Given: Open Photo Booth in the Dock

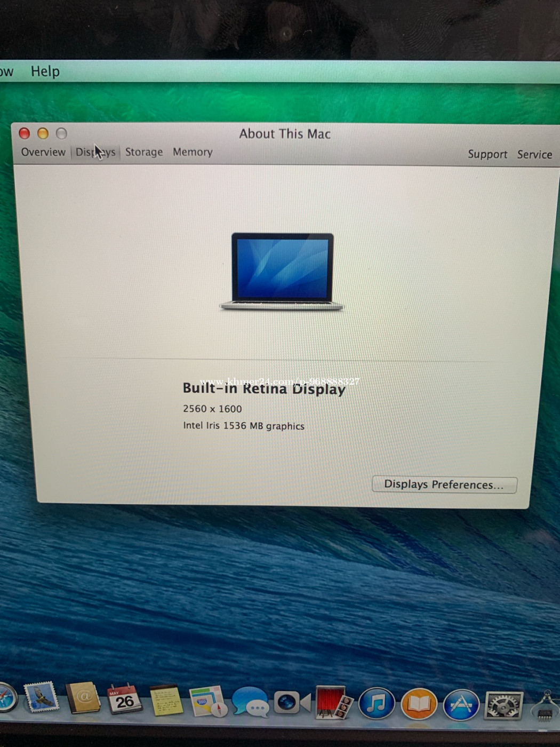Looking at the screenshot, I should point(334,703).
